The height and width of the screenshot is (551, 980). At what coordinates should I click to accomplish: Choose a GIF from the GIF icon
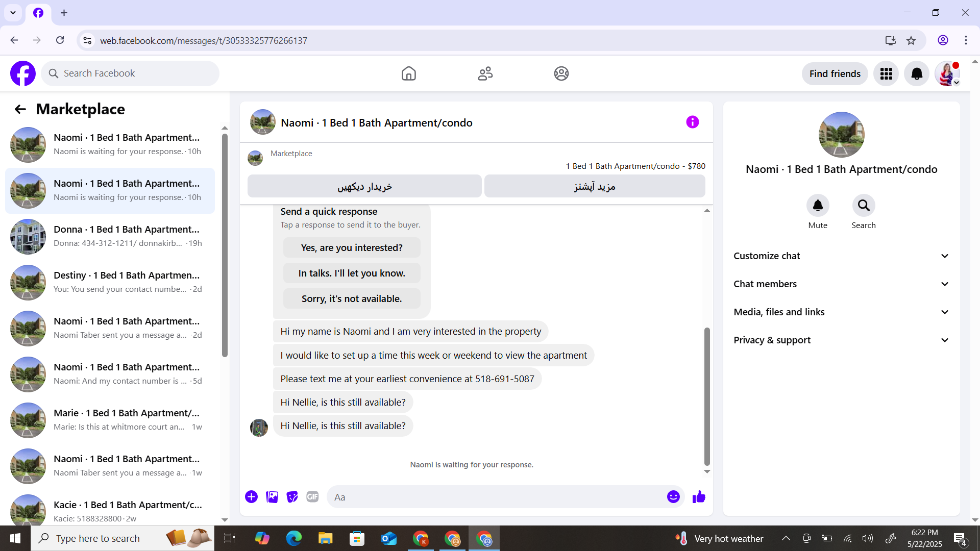point(312,497)
